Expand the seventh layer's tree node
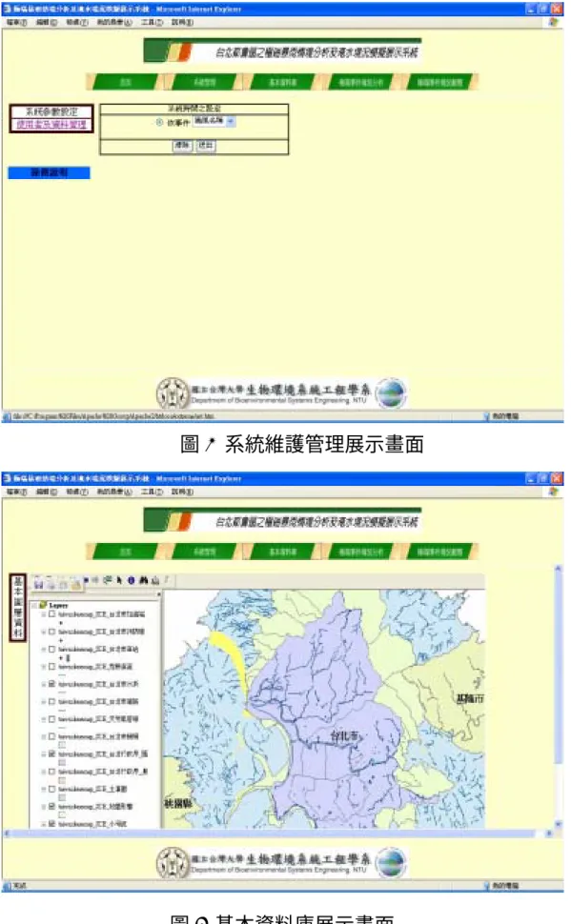This screenshot has height=924, width=571. coord(44,719)
